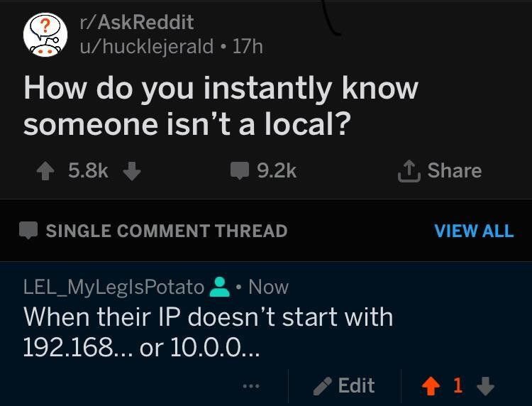This screenshot has width=532, height=406.
Task: Click the comment score number 1
Action: 458,385
